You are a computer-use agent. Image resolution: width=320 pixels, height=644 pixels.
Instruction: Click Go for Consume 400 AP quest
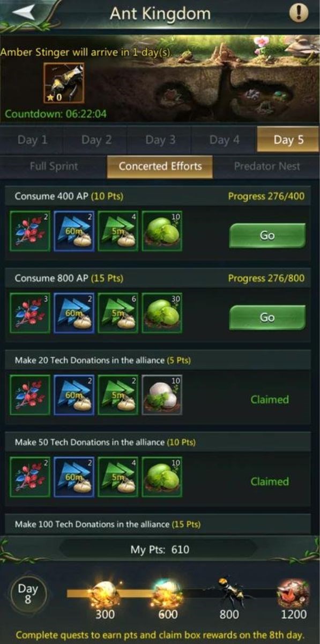(x=267, y=236)
